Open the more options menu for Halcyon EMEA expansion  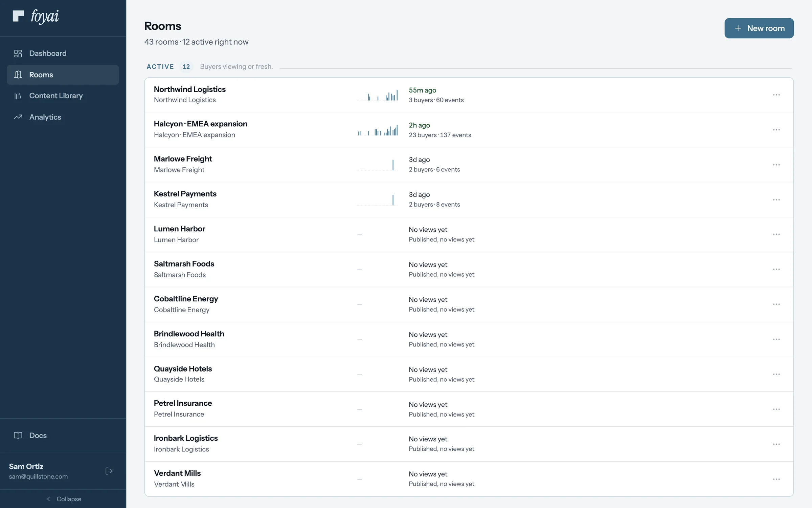click(776, 130)
